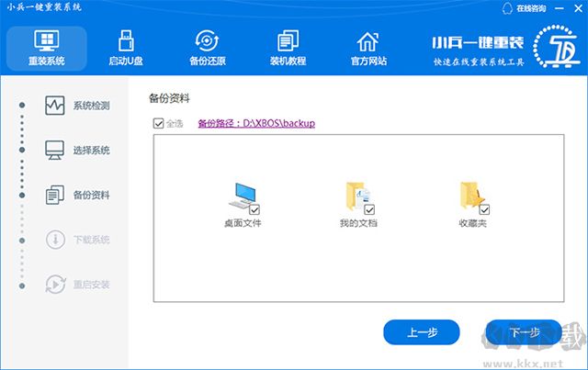Click the 桌面文件 label
588x370 pixels.
coord(243,223)
